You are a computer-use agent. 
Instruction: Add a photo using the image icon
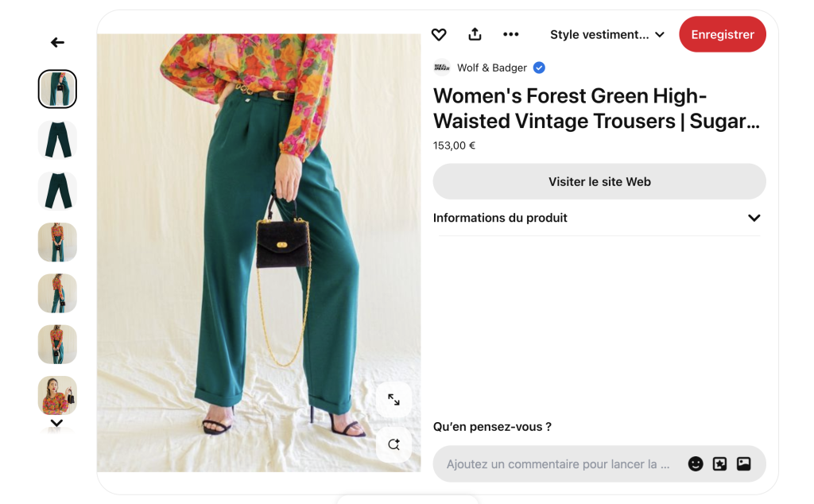pos(744,464)
